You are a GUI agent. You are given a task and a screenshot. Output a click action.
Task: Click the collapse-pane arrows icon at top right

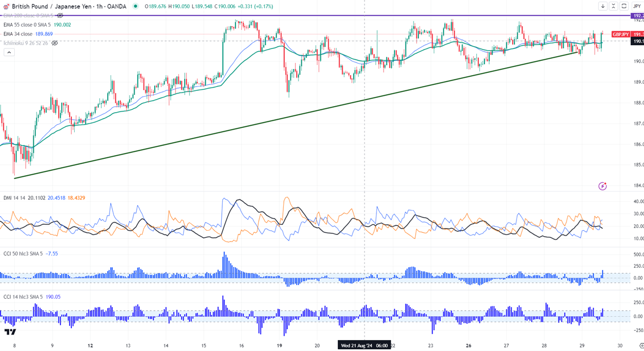[613, 6]
